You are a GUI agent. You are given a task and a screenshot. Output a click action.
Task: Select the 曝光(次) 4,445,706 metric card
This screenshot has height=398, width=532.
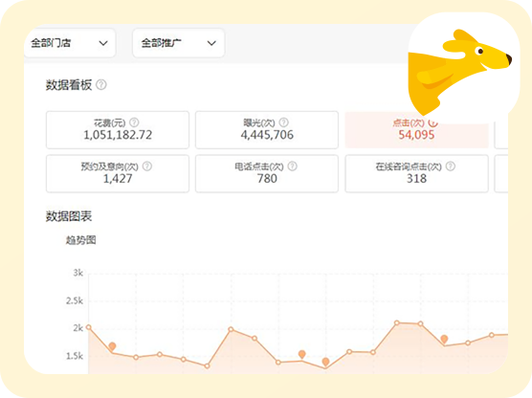click(x=267, y=129)
